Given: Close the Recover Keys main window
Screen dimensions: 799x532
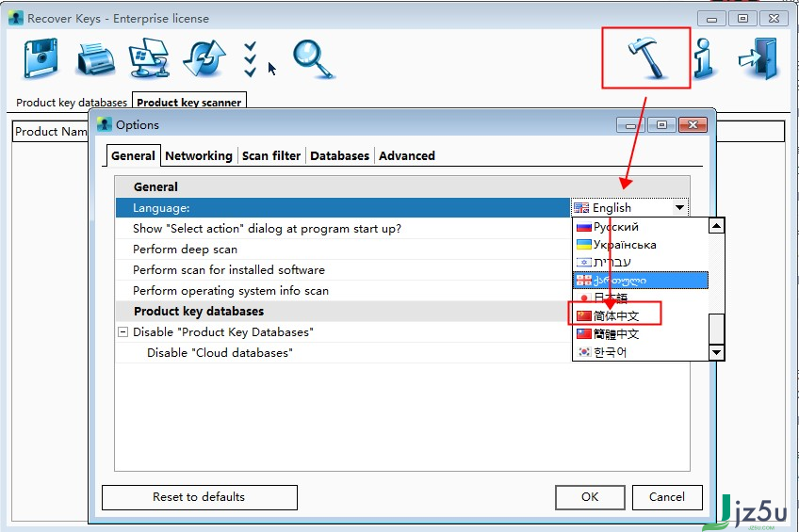Looking at the screenshot, I should (774, 19).
